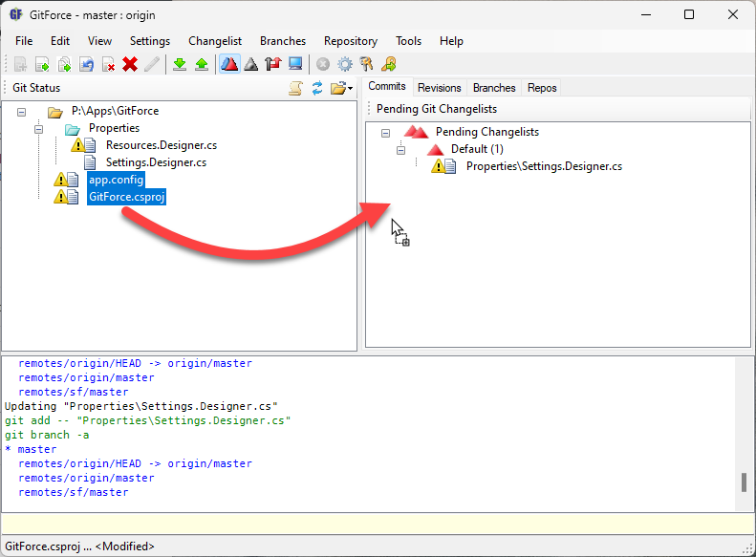Open the View menu

pos(99,41)
